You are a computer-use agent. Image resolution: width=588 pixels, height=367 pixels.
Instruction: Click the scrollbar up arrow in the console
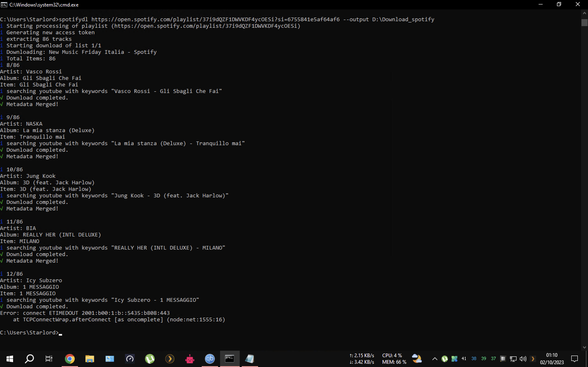coord(584,13)
